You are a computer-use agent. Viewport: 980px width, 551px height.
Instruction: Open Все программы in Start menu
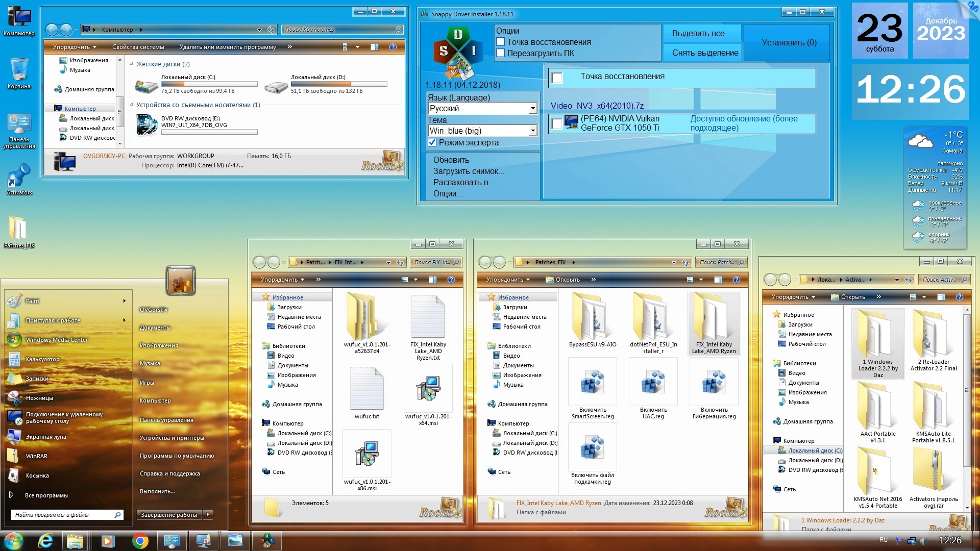point(46,495)
